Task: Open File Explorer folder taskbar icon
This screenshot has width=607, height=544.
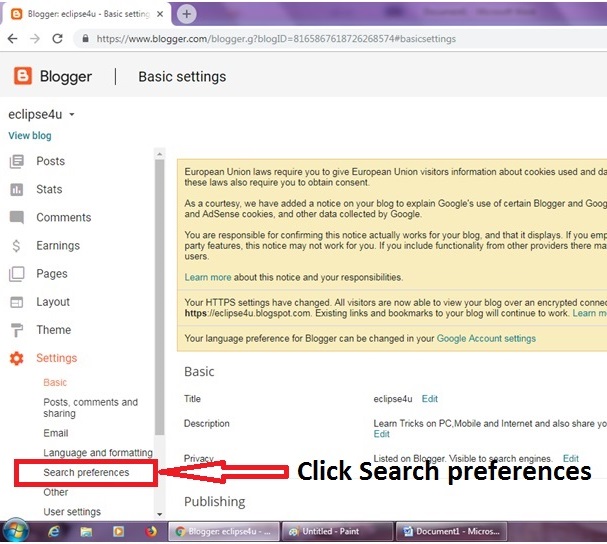Action: pyautogui.click(x=86, y=532)
